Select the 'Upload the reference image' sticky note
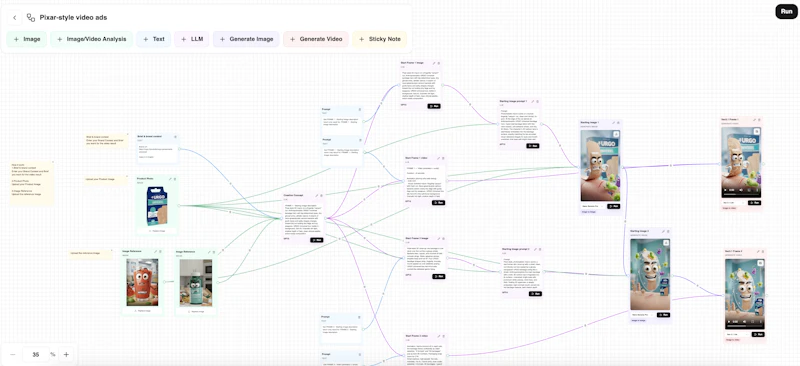The image size is (800, 366). (x=91, y=255)
